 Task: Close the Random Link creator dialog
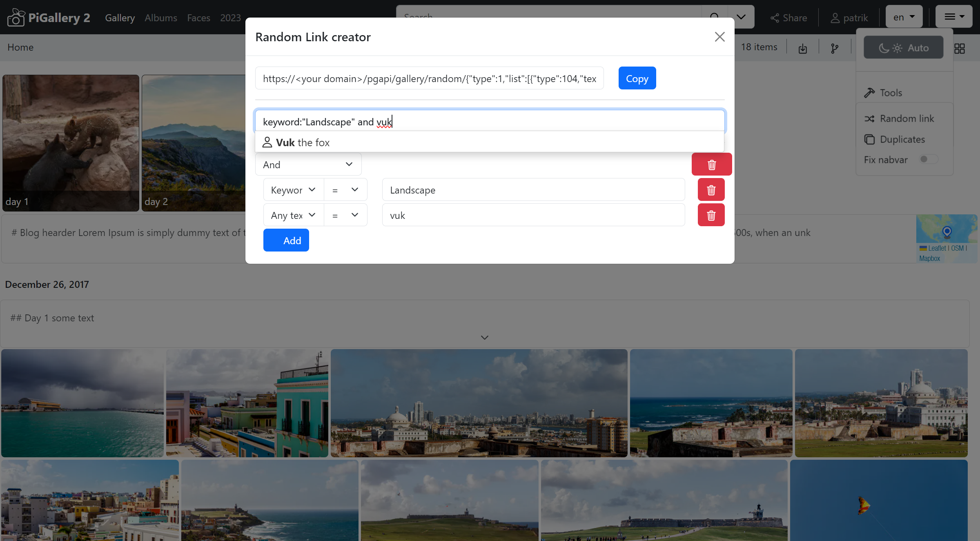[x=719, y=37]
